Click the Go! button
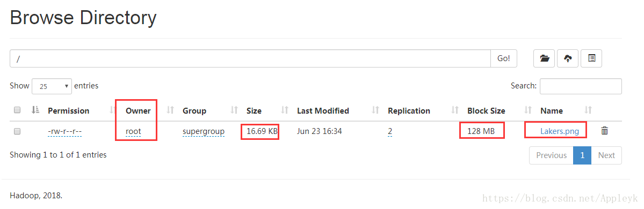This screenshot has height=209, width=644. point(504,58)
